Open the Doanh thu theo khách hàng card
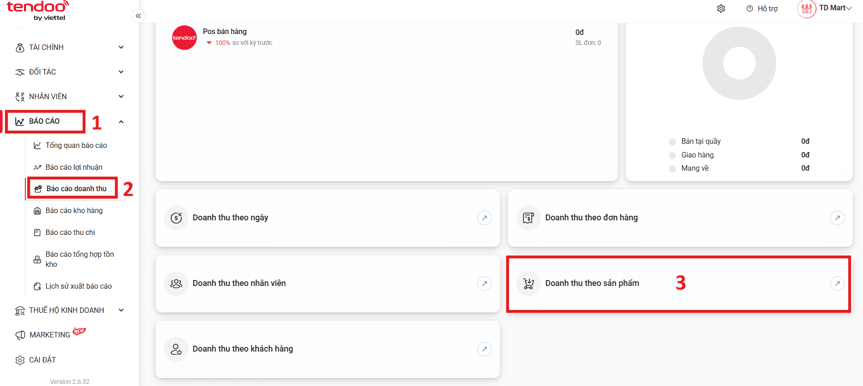This screenshot has height=386, width=863. tap(327, 349)
